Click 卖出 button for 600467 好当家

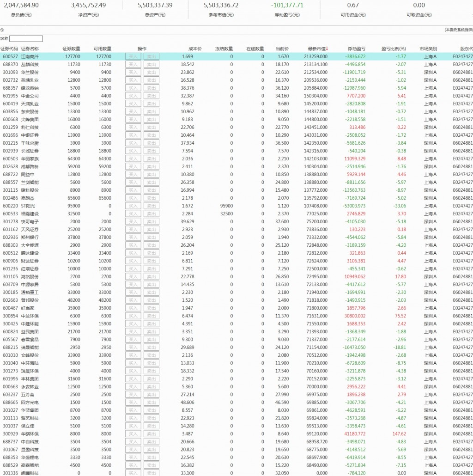tap(152, 308)
